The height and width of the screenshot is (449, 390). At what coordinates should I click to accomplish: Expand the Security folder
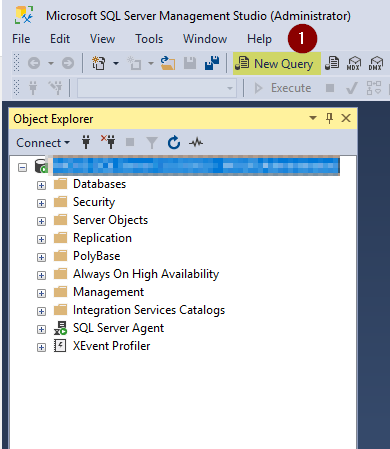point(41,203)
